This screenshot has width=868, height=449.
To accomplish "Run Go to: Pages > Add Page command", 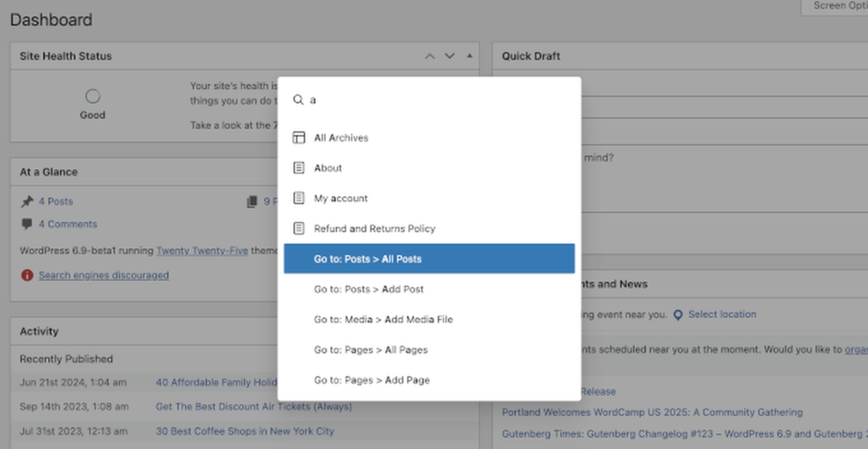I will [x=372, y=380].
